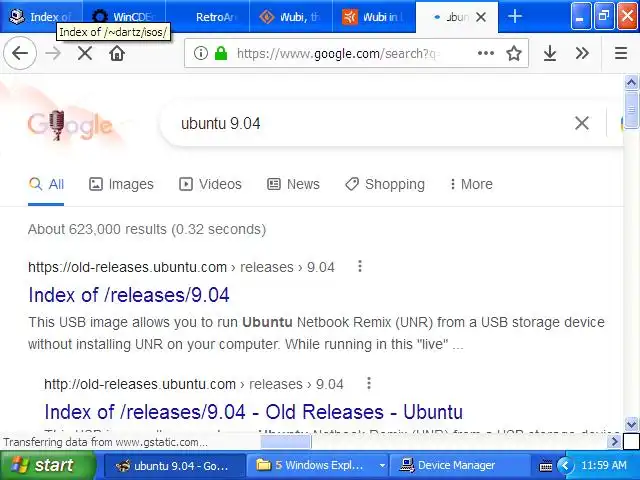Open the Windows start menu
Viewport: 640px width, 480px height.
pyautogui.click(x=47, y=466)
